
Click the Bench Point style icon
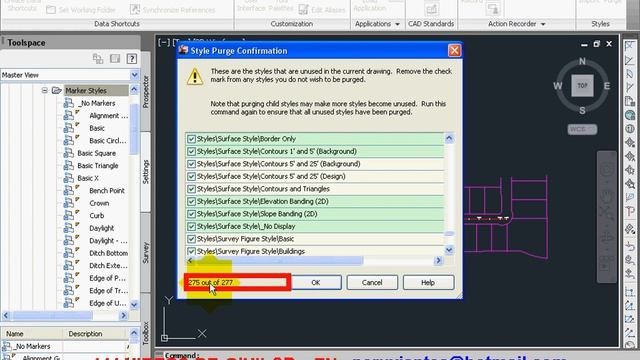click(70, 190)
